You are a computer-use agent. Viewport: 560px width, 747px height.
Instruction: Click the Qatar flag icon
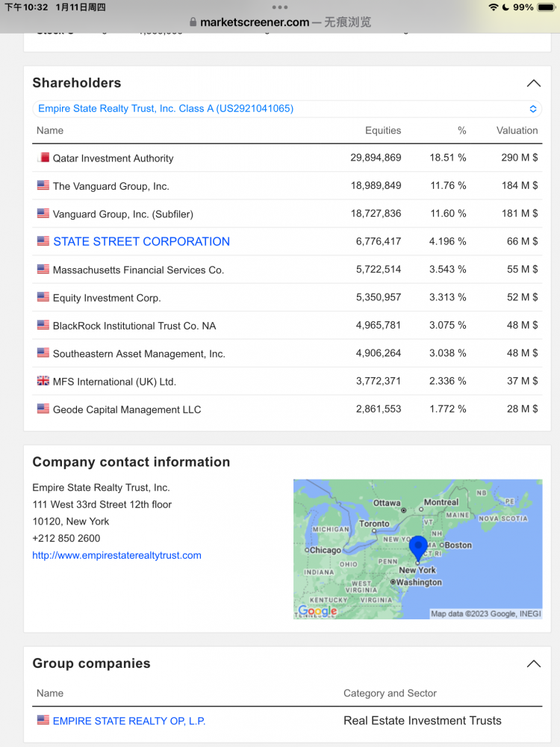[43, 158]
